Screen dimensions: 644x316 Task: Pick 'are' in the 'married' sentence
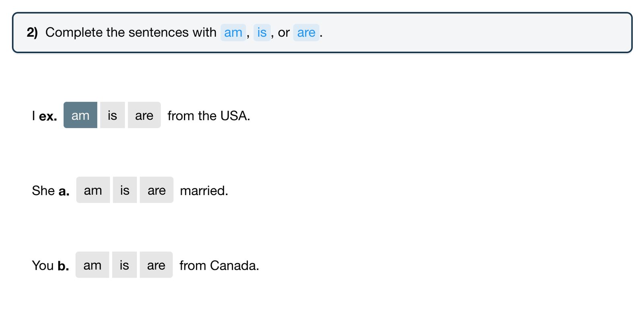click(x=157, y=190)
